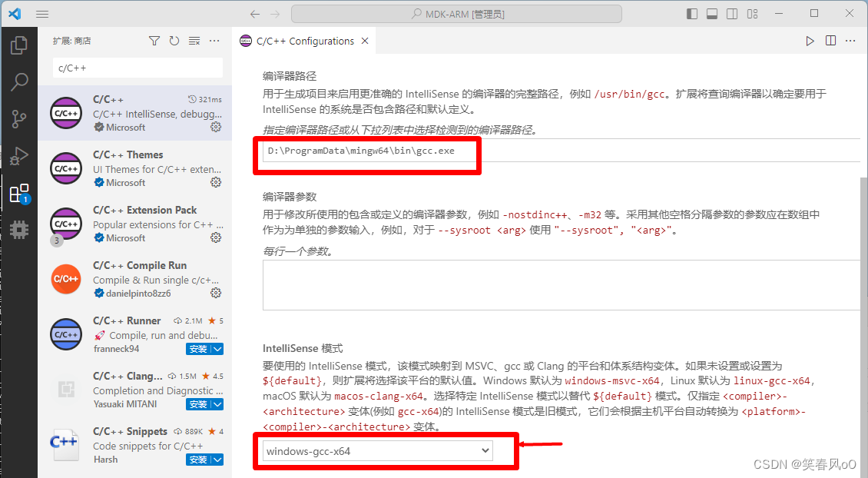
Task: Click the extensions search box with c/C++
Action: 137,68
